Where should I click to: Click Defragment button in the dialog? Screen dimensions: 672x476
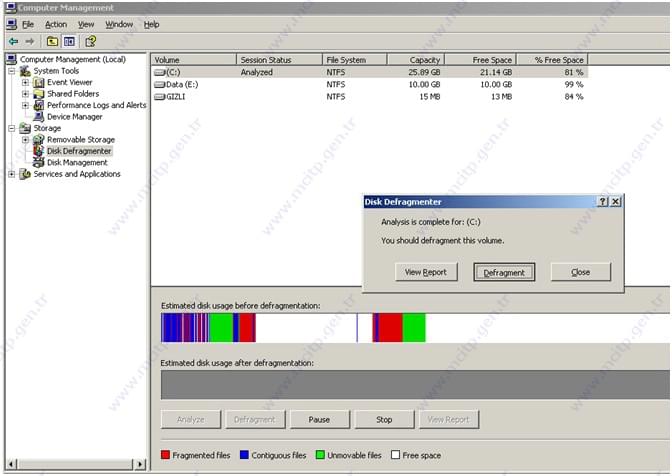pyautogui.click(x=504, y=272)
